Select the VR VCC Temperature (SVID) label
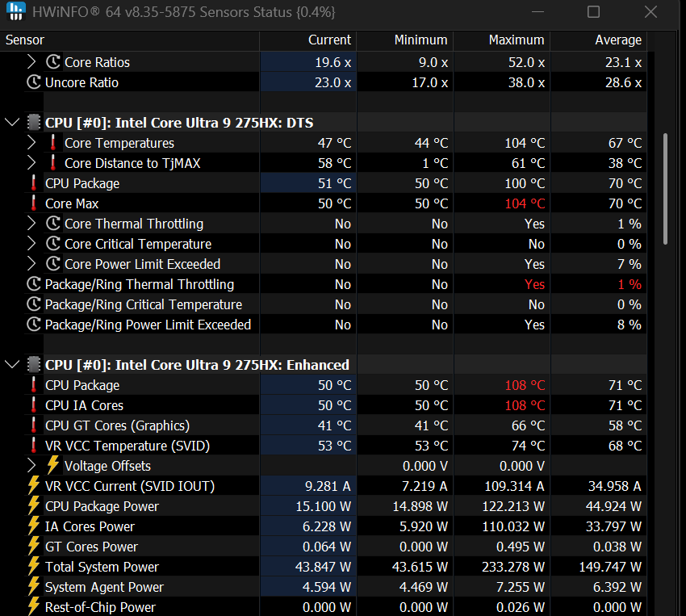This screenshot has width=686, height=616. pyautogui.click(x=128, y=446)
